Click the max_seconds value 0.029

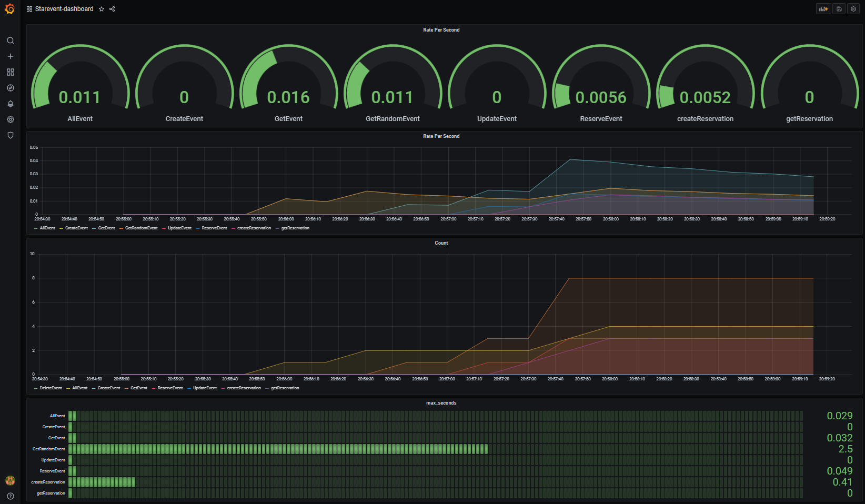(x=840, y=416)
